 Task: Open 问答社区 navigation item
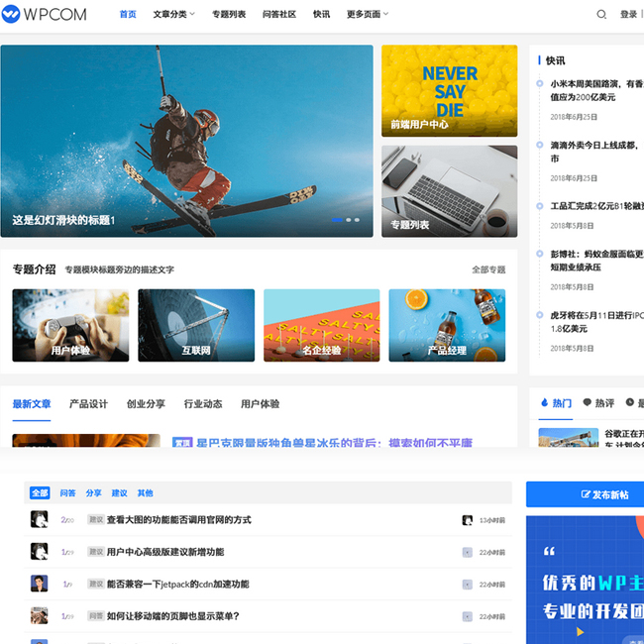[x=279, y=15]
